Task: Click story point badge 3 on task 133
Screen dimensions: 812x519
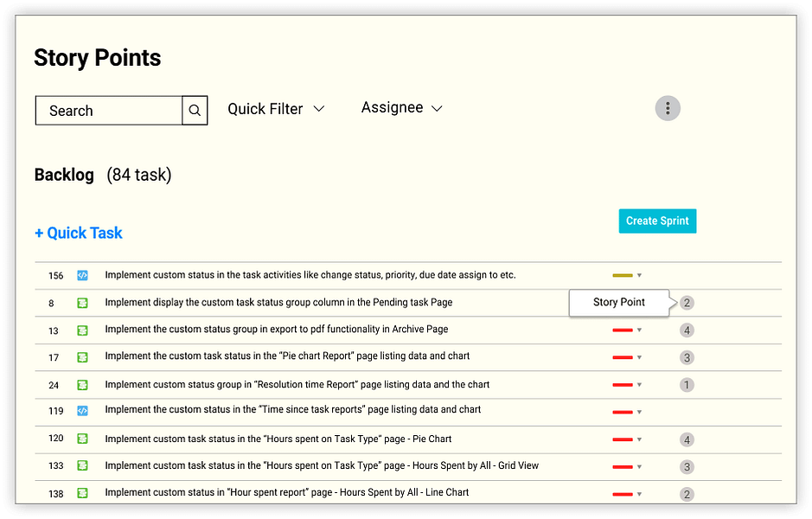Action: (x=687, y=467)
